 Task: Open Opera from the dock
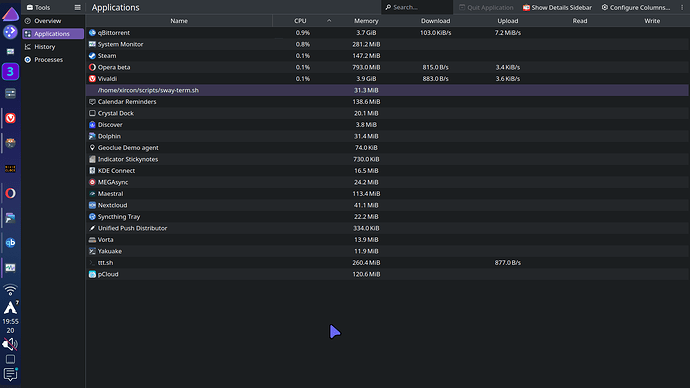click(x=11, y=193)
